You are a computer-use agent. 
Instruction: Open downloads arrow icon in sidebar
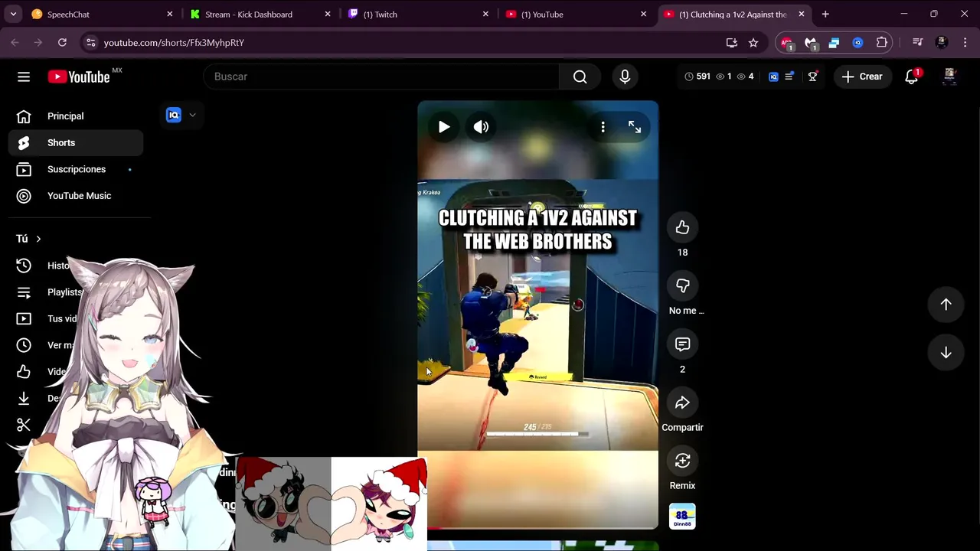click(x=24, y=398)
